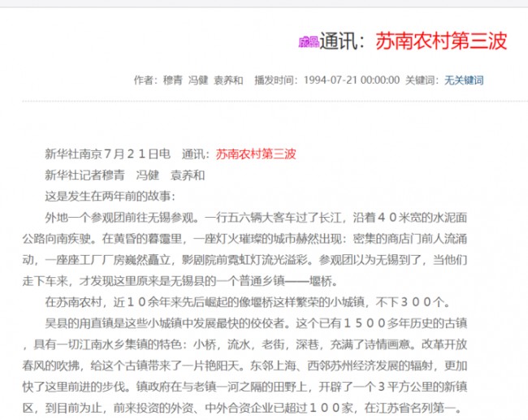Select author name 冯健 in byline
Image resolution: width=528 pixels, height=420 pixels.
click(x=198, y=80)
